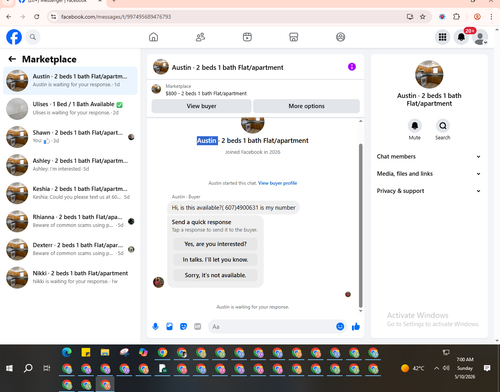Attach a photo with the image icon
The height and width of the screenshot is (392, 500).
click(x=169, y=326)
